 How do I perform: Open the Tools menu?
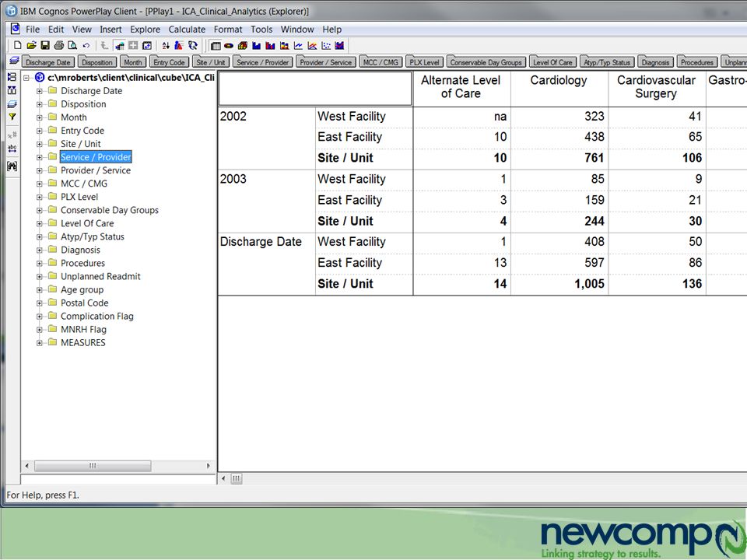[x=261, y=30]
